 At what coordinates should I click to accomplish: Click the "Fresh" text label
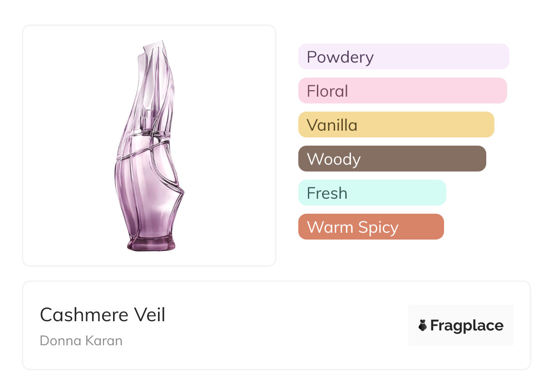[327, 193]
